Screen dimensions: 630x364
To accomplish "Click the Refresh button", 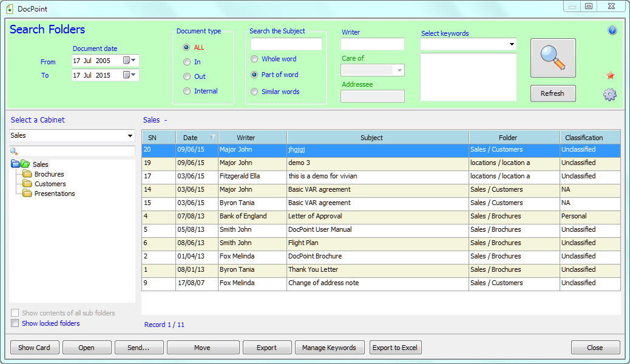I will (x=553, y=93).
